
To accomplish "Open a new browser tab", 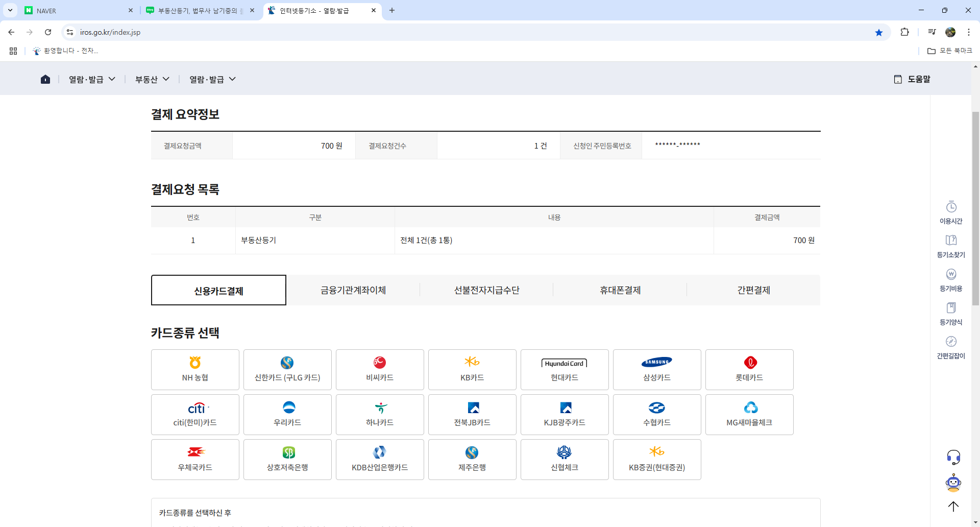I will tap(392, 10).
